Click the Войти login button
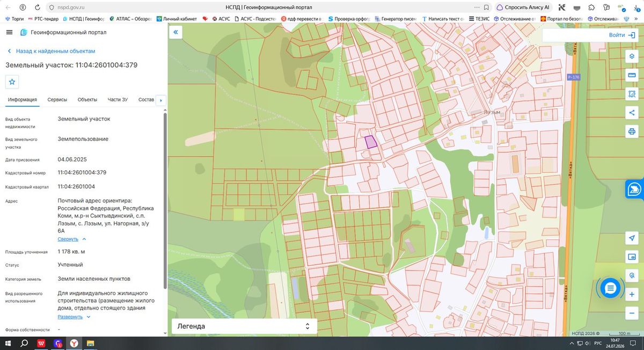 pos(621,35)
